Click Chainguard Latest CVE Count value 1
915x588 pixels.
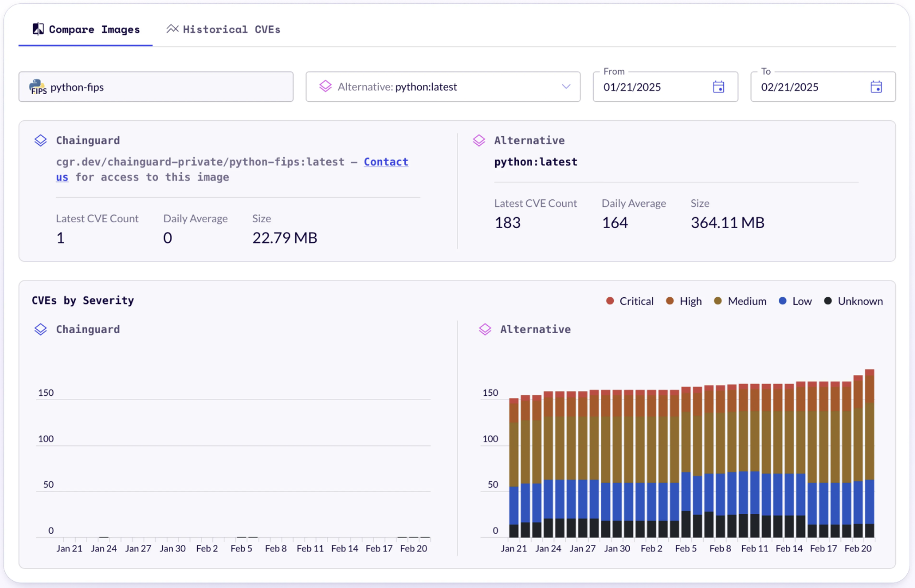60,238
